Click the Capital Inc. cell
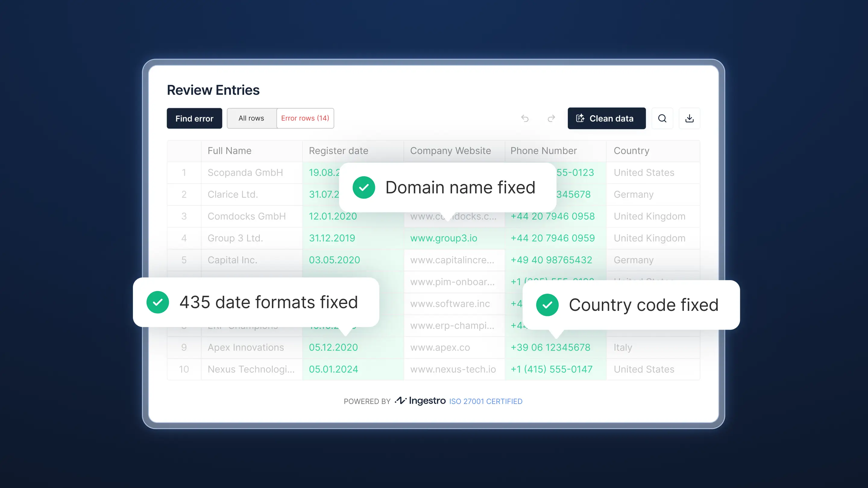Viewport: 868px width, 488px height. click(x=252, y=260)
